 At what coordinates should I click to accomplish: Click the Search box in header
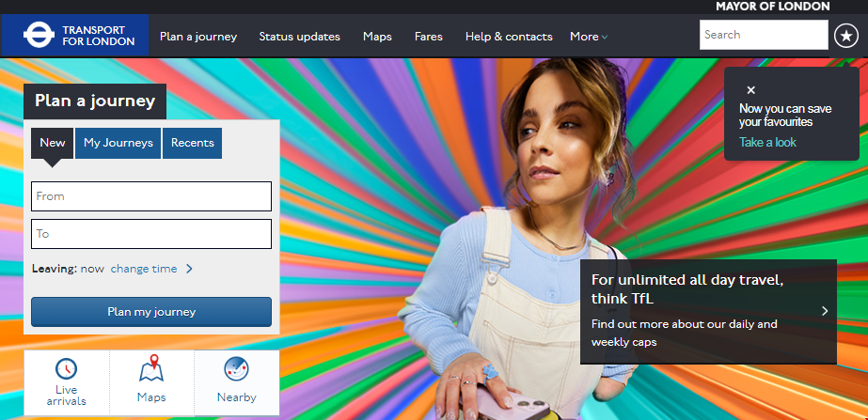coord(763,35)
